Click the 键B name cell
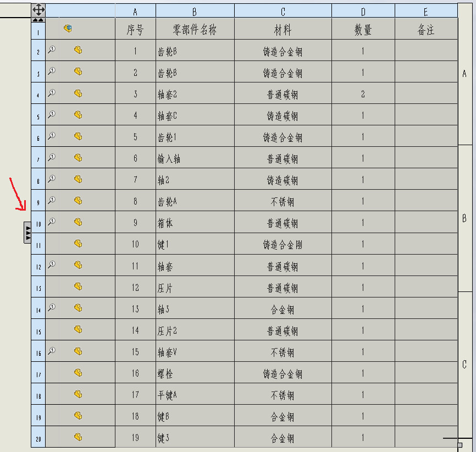This screenshot has width=476, height=452. click(x=195, y=415)
